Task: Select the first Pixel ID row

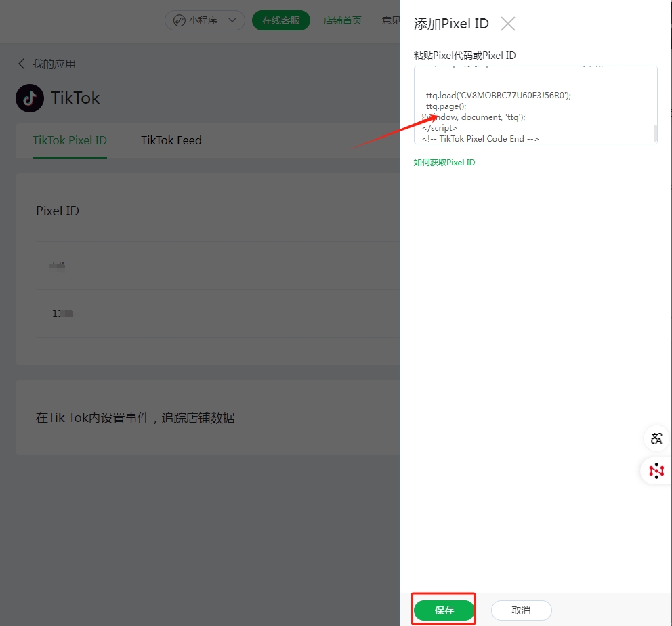Action: pyautogui.click(x=217, y=266)
